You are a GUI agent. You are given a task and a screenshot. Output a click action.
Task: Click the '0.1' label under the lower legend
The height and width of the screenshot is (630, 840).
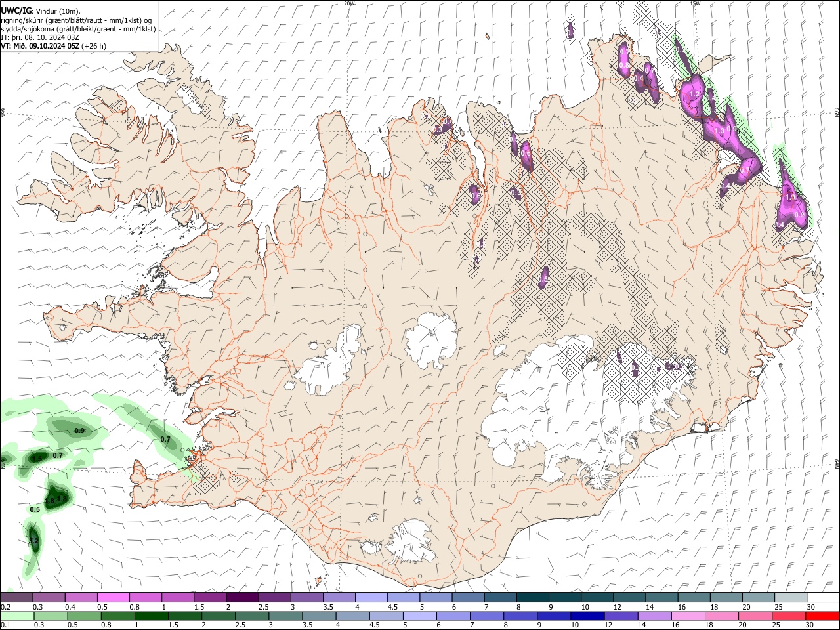[5, 625]
